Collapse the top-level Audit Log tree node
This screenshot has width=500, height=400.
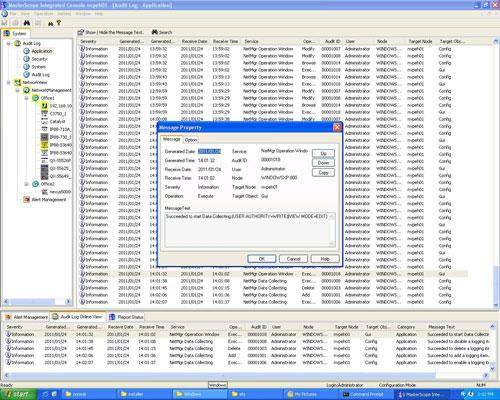[x=9, y=43]
